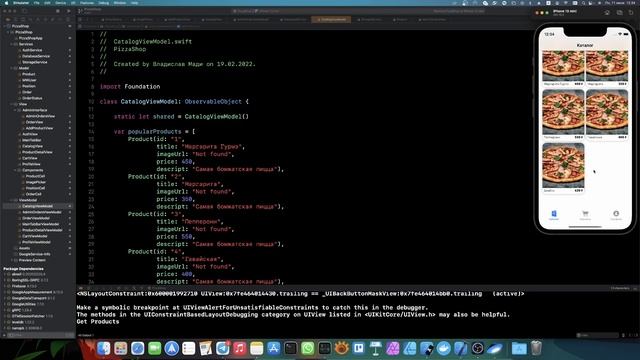Collapse the ViewModel group
This screenshot has width=640, height=360.
click(x=12, y=200)
